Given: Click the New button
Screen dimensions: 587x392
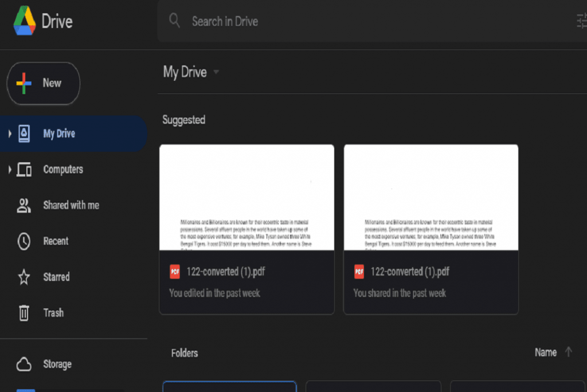Looking at the screenshot, I should (x=43, y=83).
